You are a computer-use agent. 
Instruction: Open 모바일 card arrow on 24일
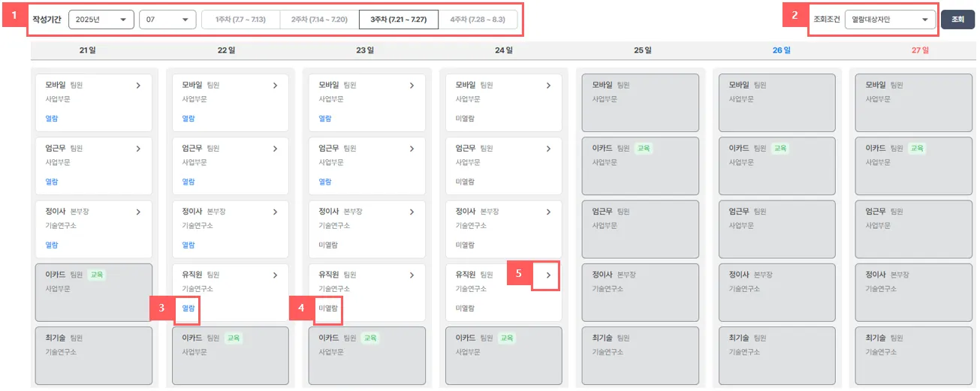(549, 86)
